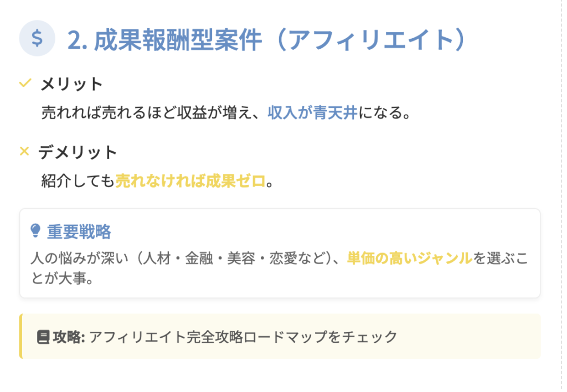Viewport: 567px width, 392px height.
Task: Click the 重要戦略 title in the card
Action: (79, 231)
